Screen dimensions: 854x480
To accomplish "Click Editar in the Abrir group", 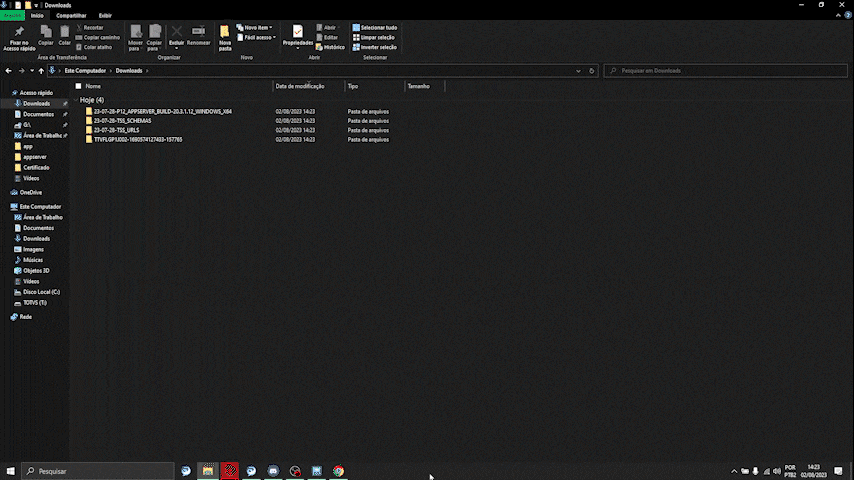I will tap(327, 37).
